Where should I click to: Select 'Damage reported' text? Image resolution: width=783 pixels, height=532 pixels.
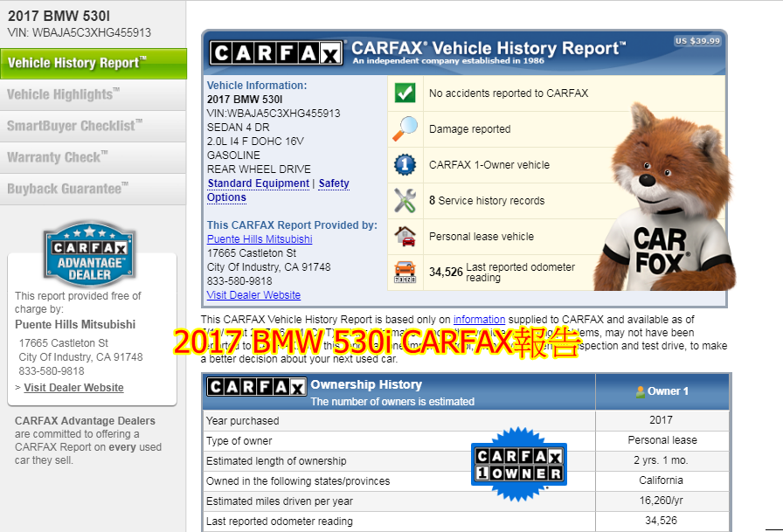coord(470,129)
